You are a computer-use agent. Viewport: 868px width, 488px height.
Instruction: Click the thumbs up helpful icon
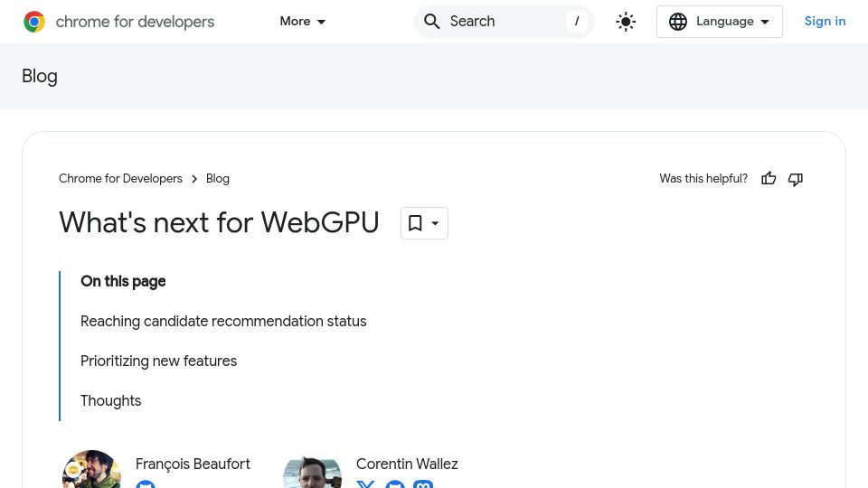769,179
